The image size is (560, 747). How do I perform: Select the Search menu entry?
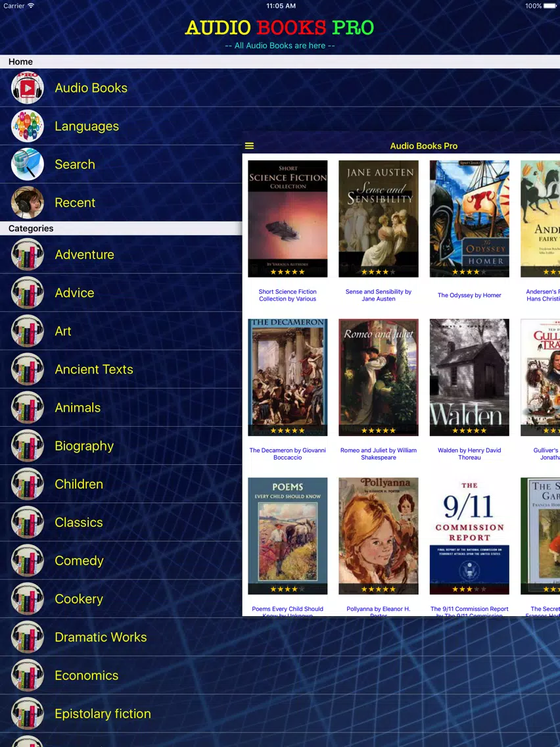tap(75, 164)
